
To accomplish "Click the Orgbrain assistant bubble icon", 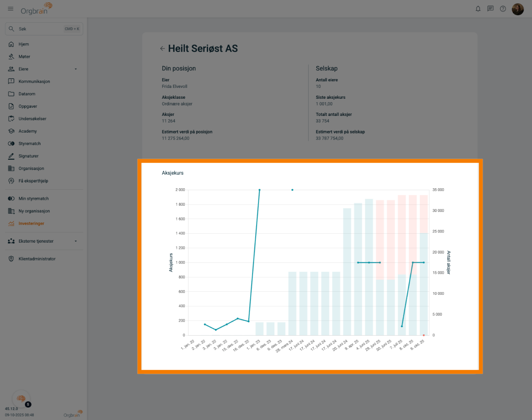I will click(x=21, y=398).
